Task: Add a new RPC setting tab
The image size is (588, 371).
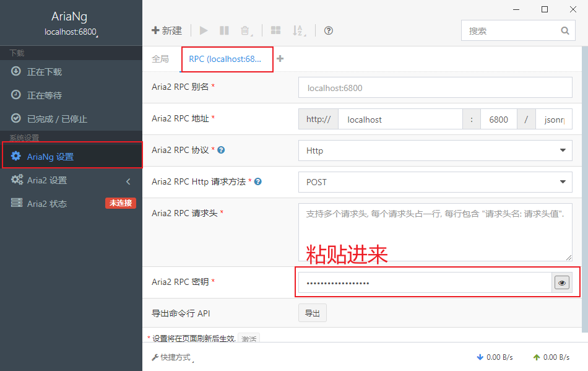Action: tap(280, 58)
